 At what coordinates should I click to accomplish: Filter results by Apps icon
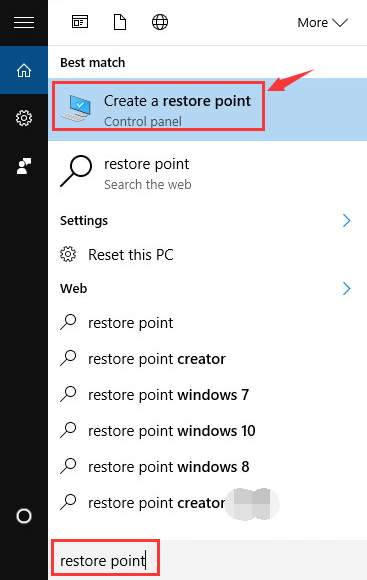(80, 22)
